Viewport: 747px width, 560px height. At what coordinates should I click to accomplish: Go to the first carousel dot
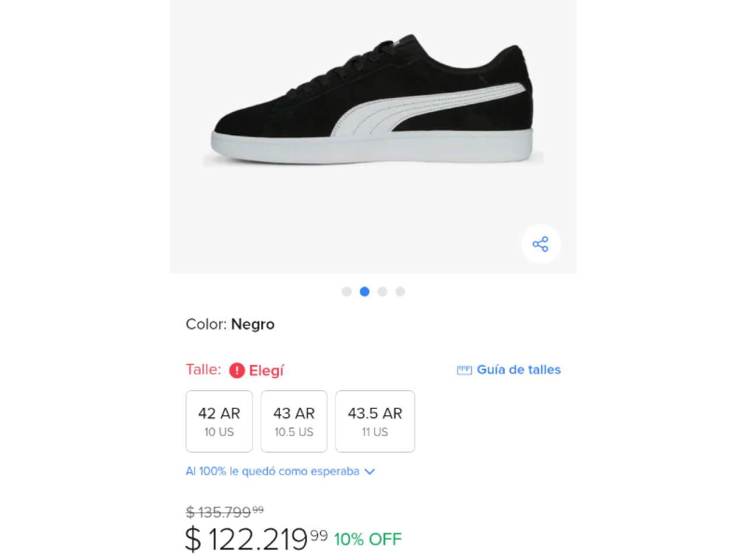tap(347, 292)
